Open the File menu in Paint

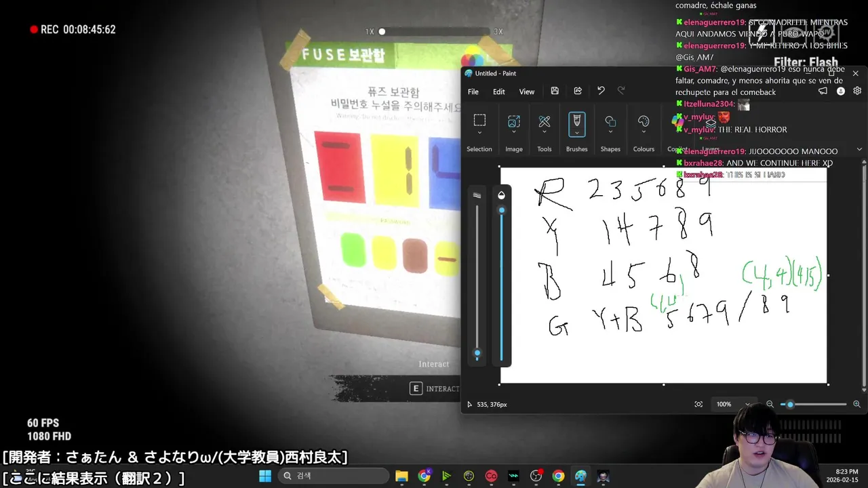click(473, 91)
